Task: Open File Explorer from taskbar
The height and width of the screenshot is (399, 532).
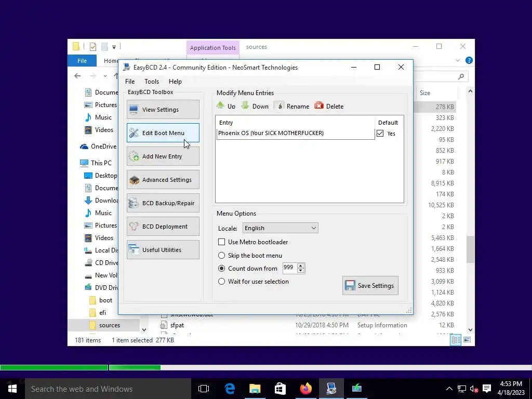Action: click(255, 389)
